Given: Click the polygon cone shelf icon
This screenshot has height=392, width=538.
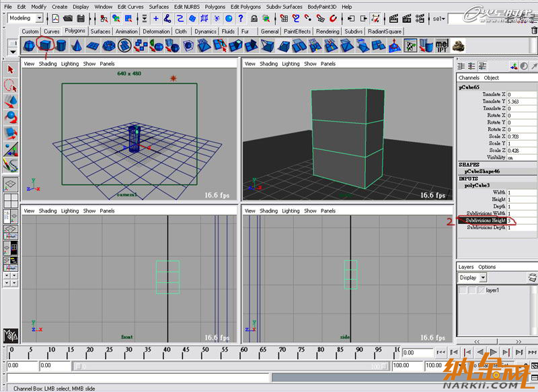Looking at the screenshot, I should click(77, 45).
